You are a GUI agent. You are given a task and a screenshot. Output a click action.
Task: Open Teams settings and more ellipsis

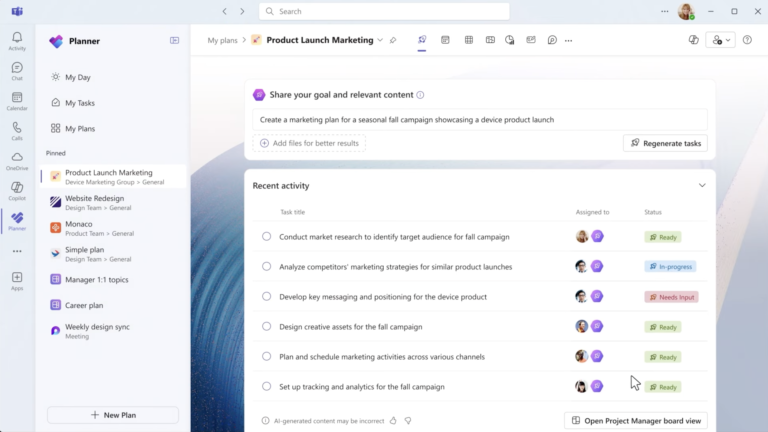(x=665, y=11)
